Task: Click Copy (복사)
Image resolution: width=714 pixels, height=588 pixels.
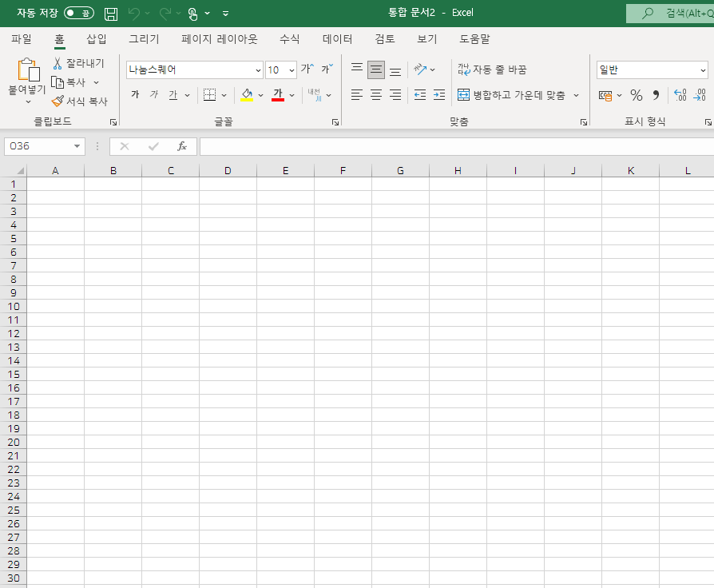Action: tap(69, 82)
